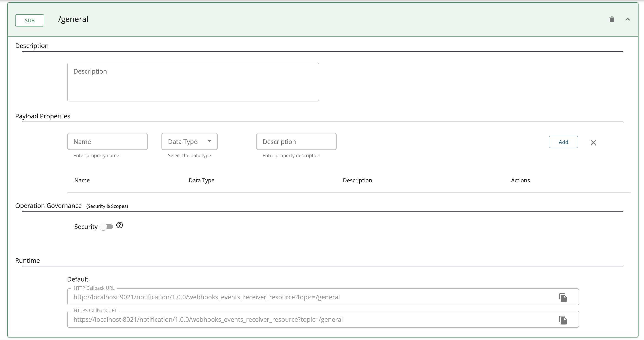Click the /general topic title
Viewport: 644px width, 340px height.
click(73, 19)
